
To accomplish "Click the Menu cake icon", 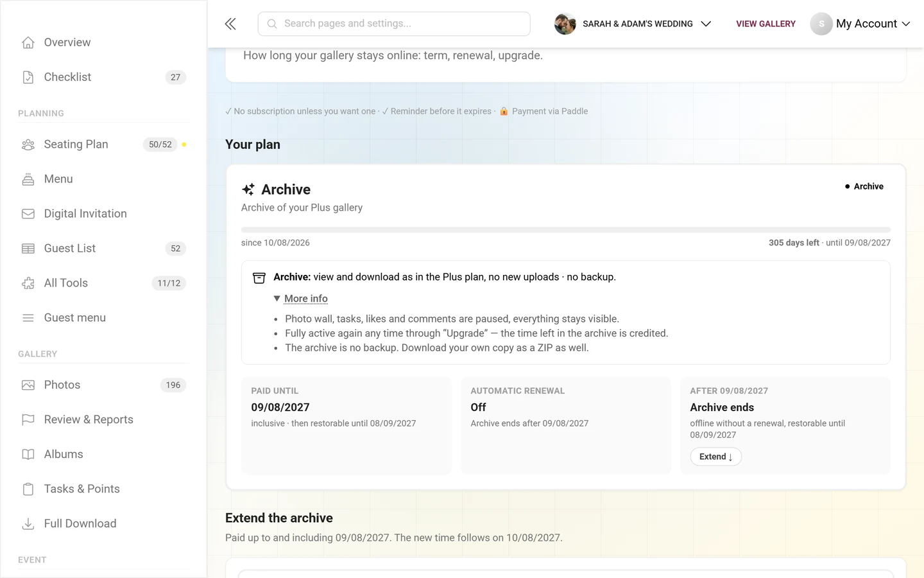I will pos(28,179).
